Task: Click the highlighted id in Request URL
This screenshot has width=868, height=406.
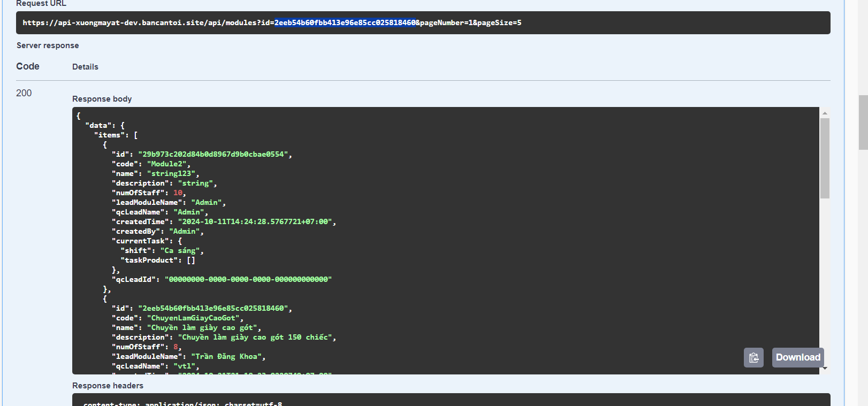Action: click(345, 22)
